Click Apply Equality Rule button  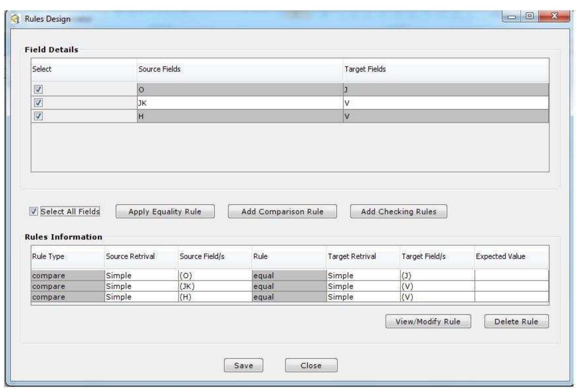click(165, 211)
